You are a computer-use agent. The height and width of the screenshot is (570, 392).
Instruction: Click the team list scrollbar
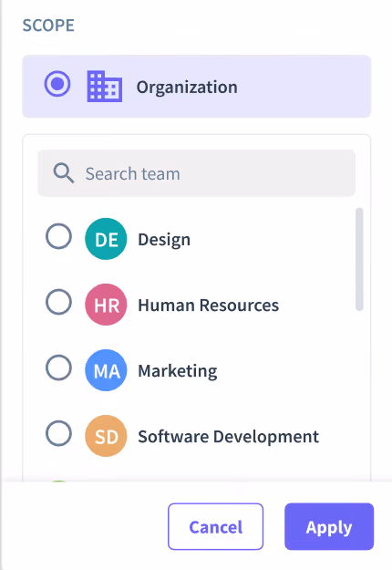359,259
